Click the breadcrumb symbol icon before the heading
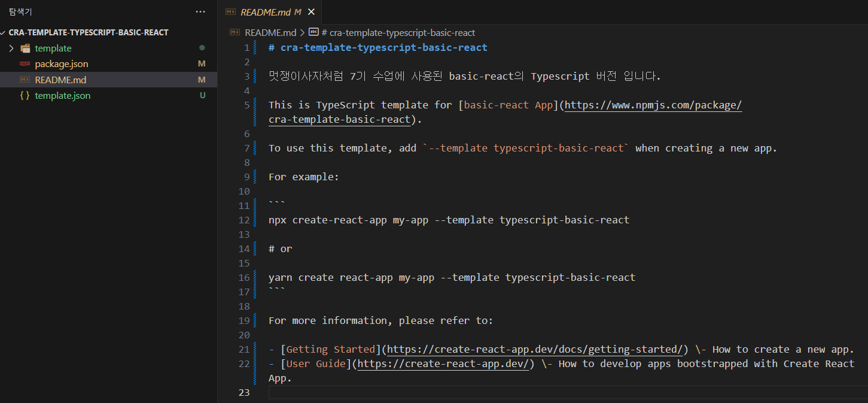The image size is (868, 403). [313, 32]
